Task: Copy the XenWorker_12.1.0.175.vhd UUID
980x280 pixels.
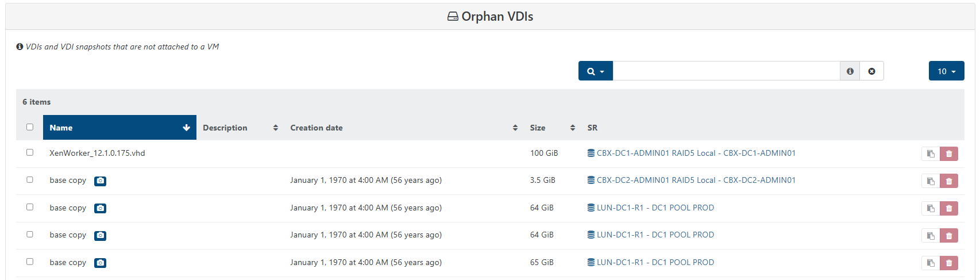Action: click(931, 154)
